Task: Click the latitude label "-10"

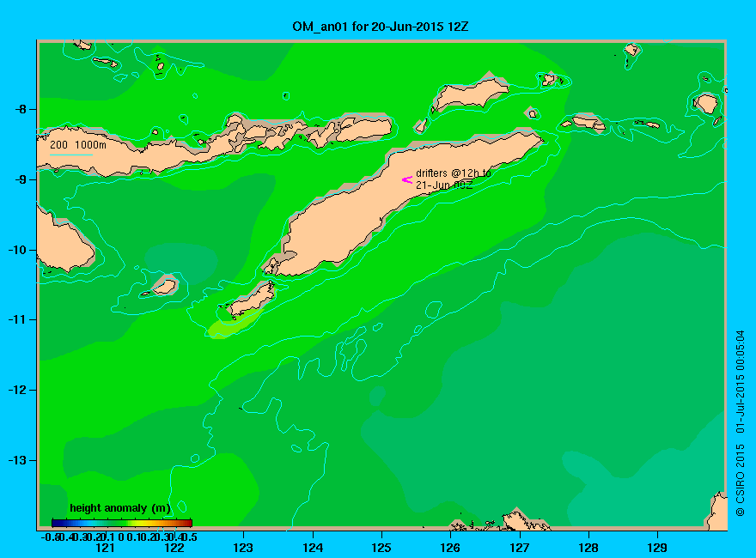Action: tap(18, 250)
